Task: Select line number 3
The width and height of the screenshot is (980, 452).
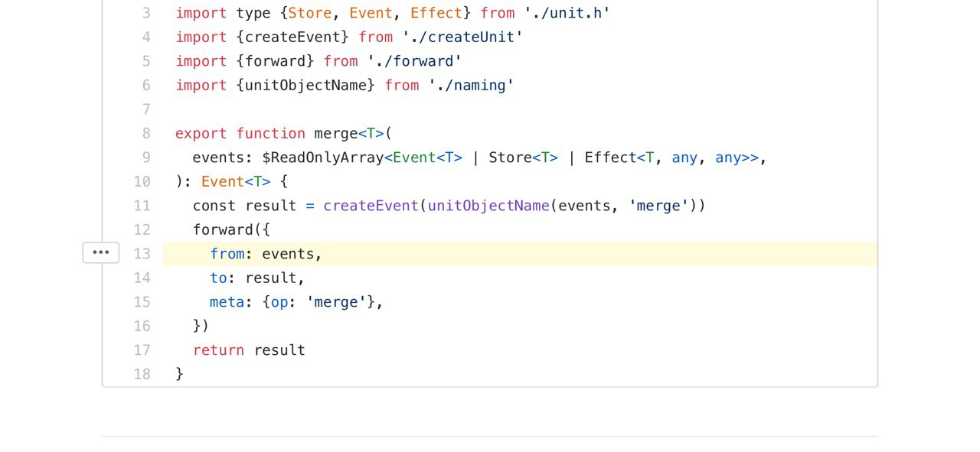Action: pyautogui.click(x=146, y=13)
